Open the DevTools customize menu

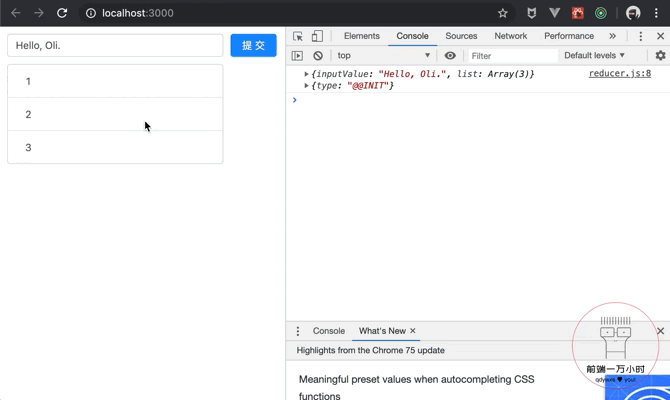641,36
